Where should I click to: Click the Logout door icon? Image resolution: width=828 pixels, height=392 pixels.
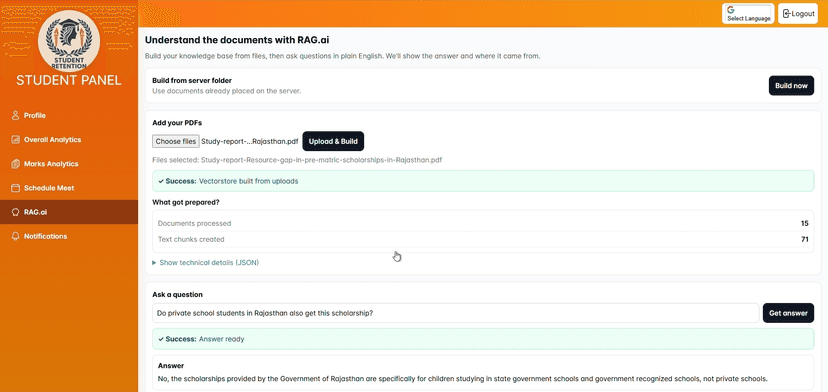click(x=787, y=14)
